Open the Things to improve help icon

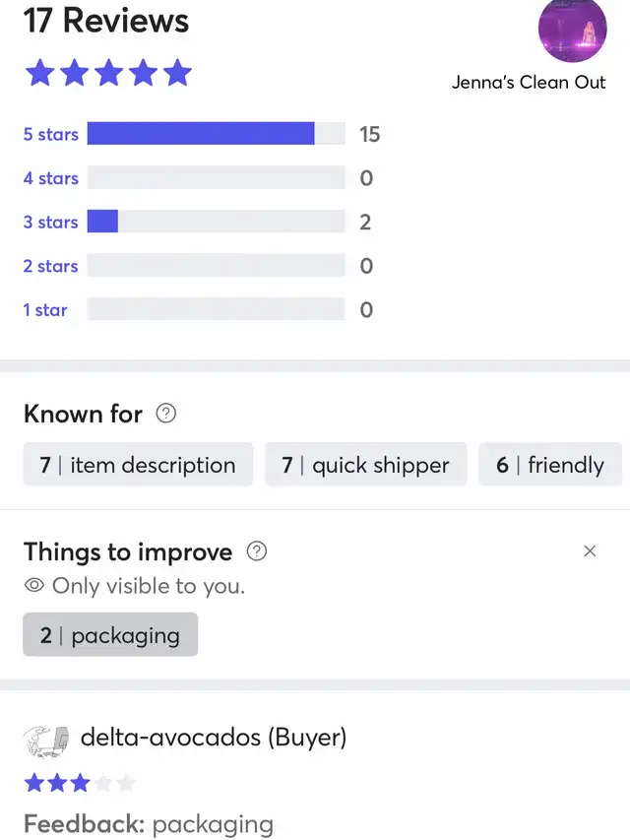(x=257, y=551)
